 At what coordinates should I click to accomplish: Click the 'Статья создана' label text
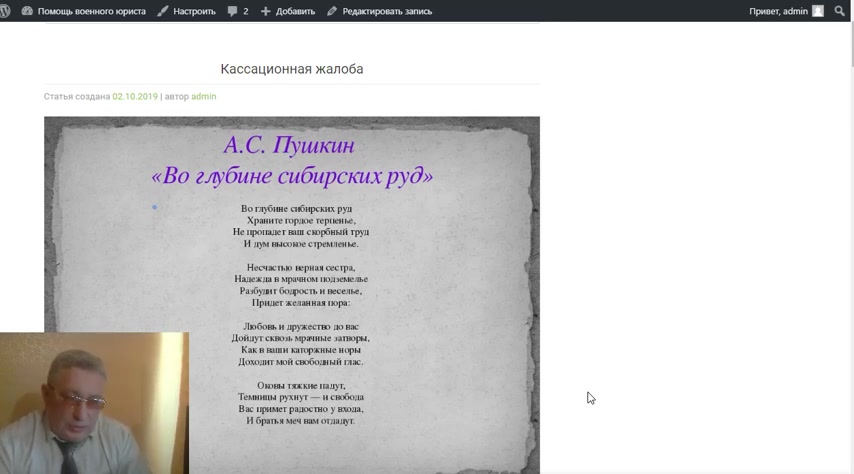pyautogui.click(x=77, y=96)
